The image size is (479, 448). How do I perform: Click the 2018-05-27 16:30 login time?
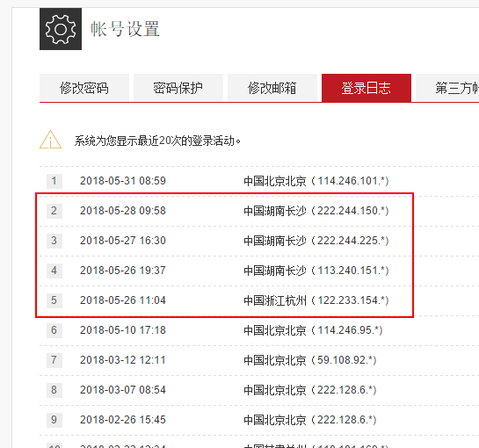(x=123, y=241)
